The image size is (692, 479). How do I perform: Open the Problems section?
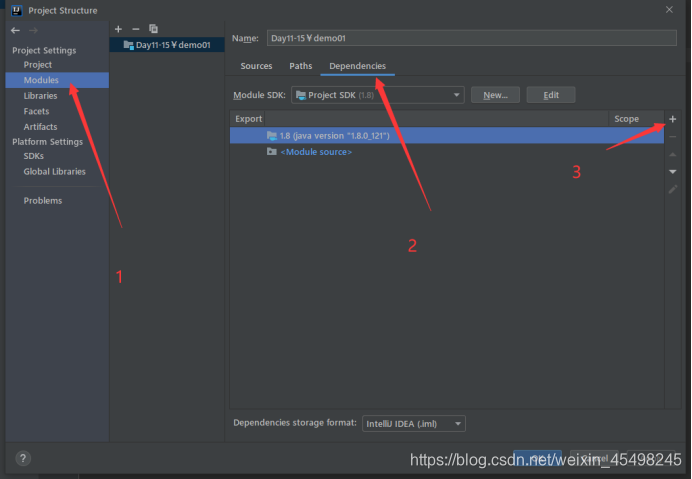pyautogui.click(x=43, y=201)
